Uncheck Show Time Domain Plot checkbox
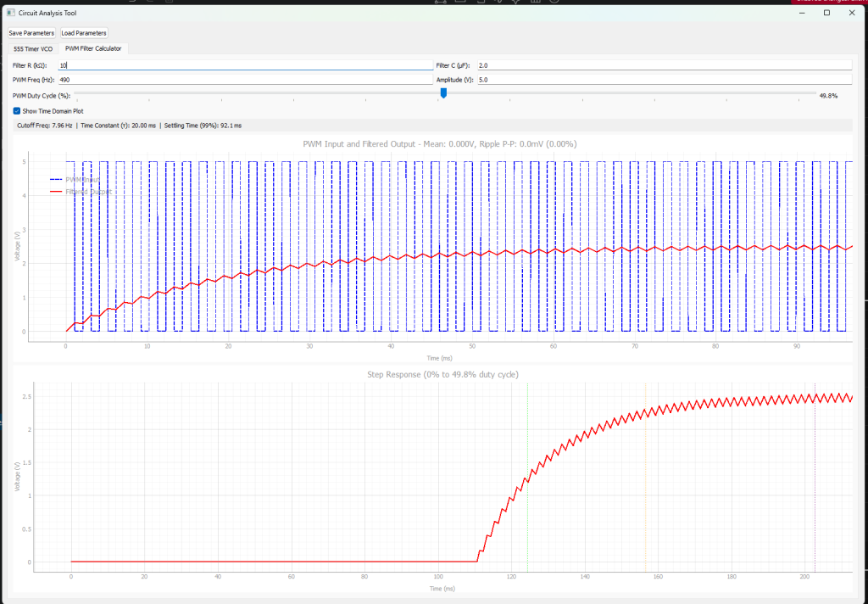Image resolution: width=868 pixels, height=604 pixels. pos(17,111)
